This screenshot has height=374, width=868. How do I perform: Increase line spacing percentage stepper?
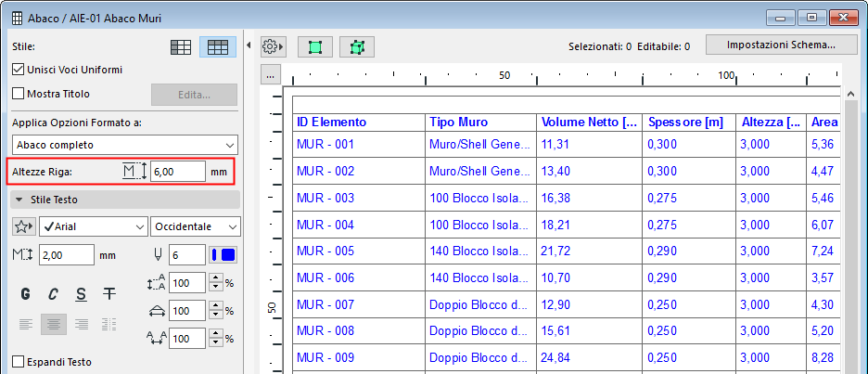[216, 279]
